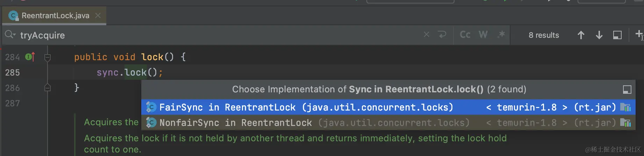Toggle Regex search option

tap(501, 35)
